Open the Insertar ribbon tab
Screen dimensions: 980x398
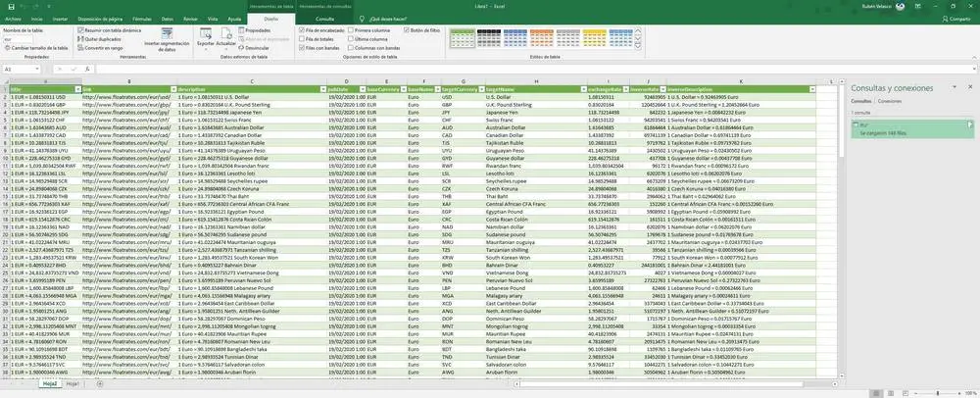(x=60, y=20)
